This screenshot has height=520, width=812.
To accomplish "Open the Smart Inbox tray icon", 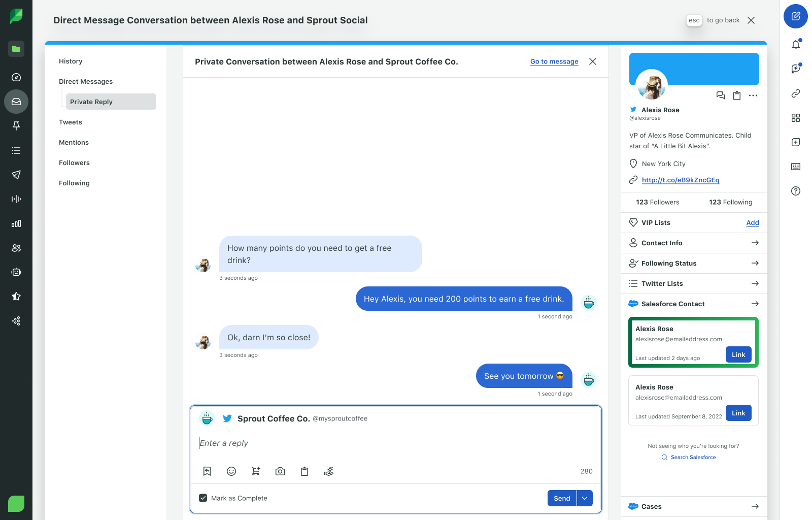I will 16,102.
